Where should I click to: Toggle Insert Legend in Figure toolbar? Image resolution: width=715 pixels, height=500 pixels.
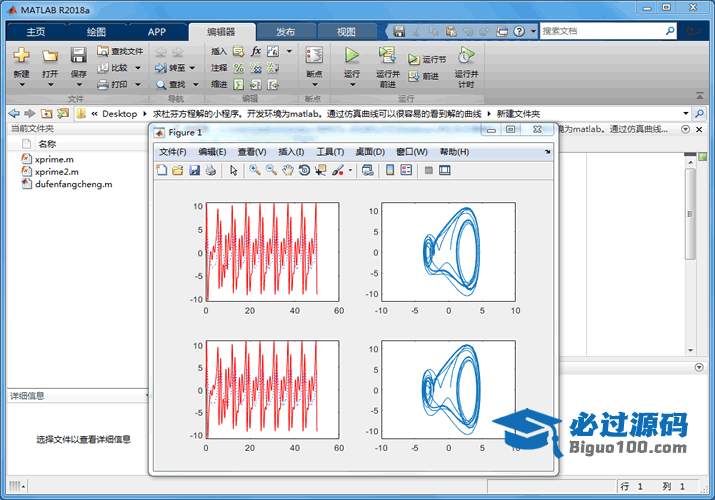[406, 170]
